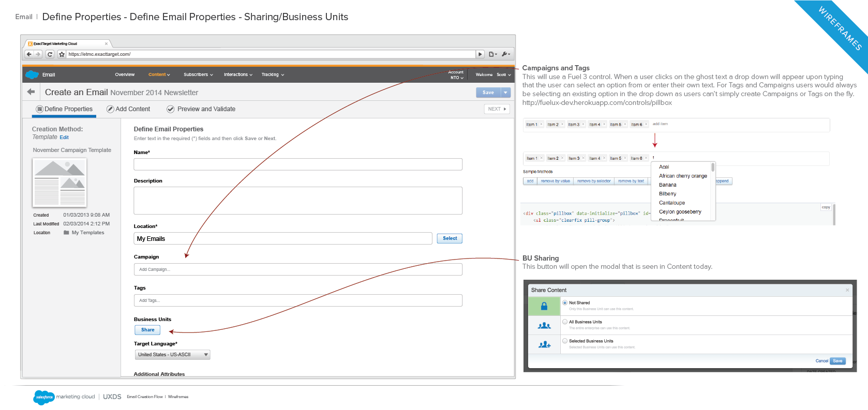This screenshot has width=868, height=410.
Task: Click the lock icon in Share Content modal
Action: coord(544,306)
